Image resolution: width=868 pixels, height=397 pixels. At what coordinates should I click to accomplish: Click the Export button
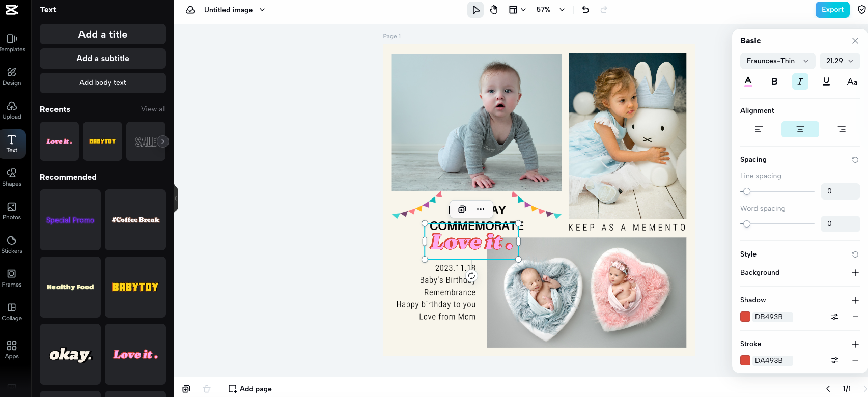[832, 10]
